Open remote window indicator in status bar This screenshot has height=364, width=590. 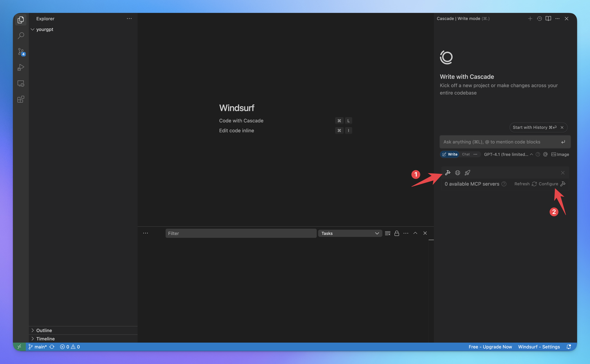[x=20, y=347]
